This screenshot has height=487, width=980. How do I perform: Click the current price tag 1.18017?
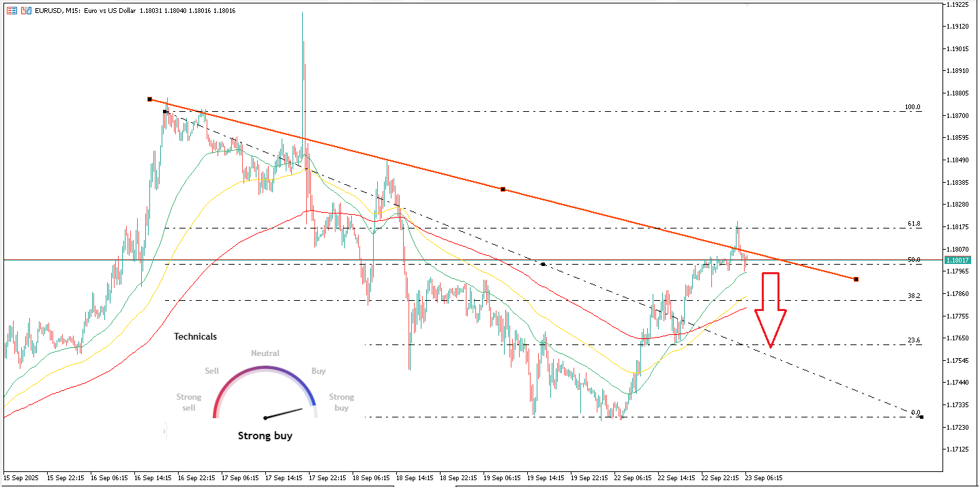click(x=960, y=260)
